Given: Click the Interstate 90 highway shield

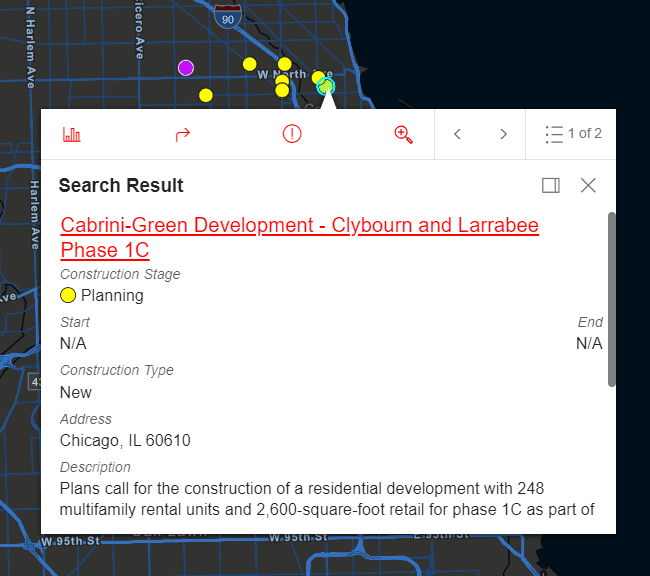Looking at the screenshot, I should coord(229,16).
